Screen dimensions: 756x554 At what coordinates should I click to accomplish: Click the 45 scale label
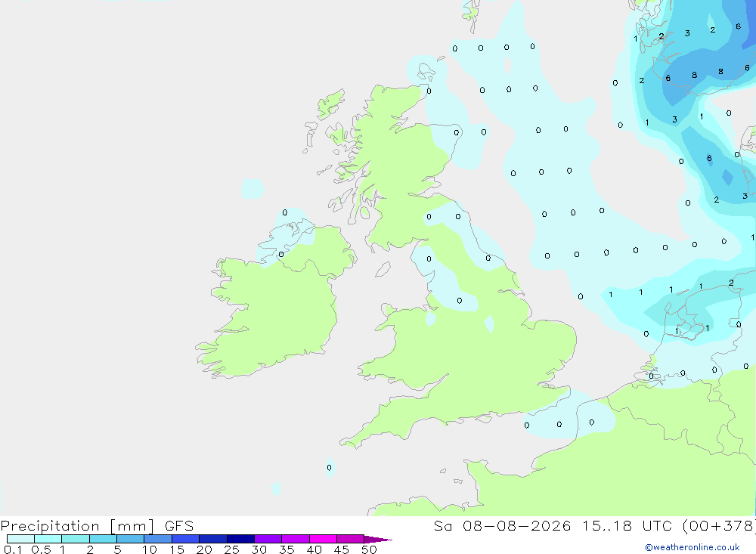[x=342, y=549]
